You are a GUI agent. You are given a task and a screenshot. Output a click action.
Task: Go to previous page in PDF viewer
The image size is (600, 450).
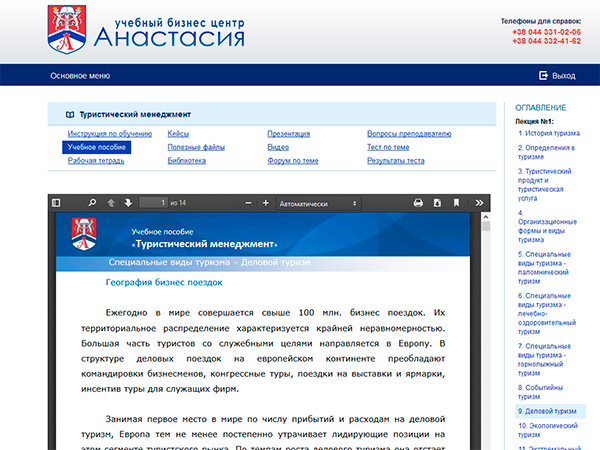pyautogui.click(x=111, y=203)
